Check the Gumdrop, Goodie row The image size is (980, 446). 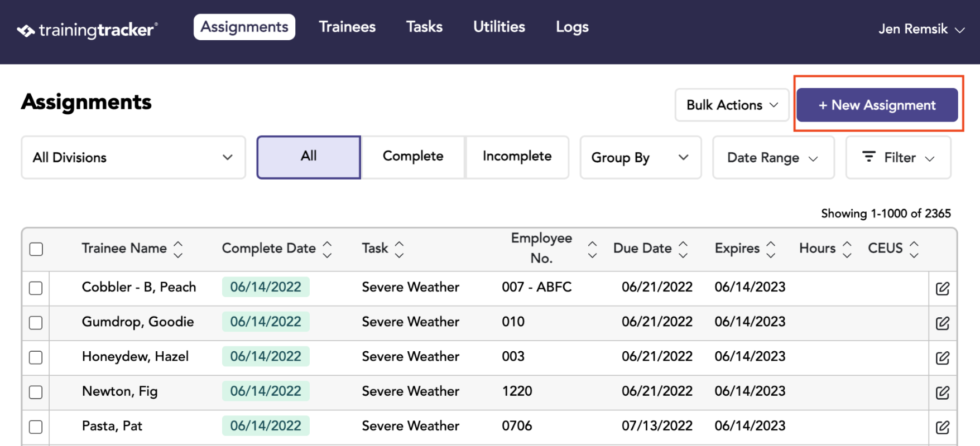tap(36, 322)
